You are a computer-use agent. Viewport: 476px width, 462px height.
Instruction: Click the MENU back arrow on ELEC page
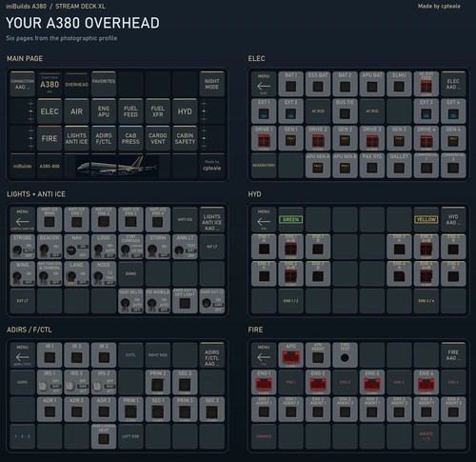tap(264, 84)
